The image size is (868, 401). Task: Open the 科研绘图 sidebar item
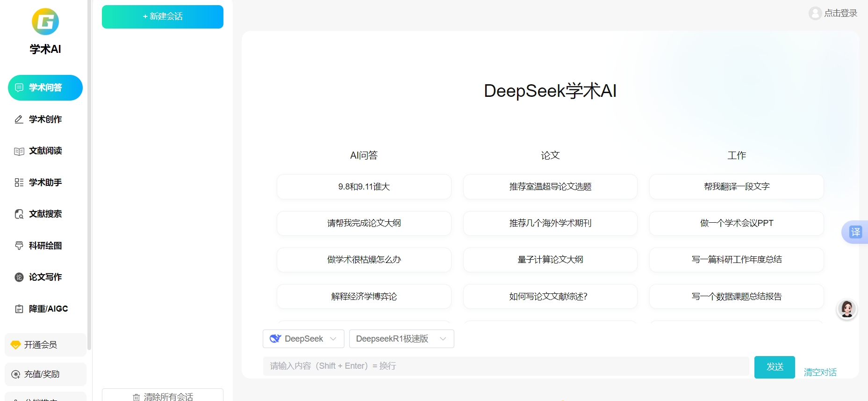(x=45, y=246)
